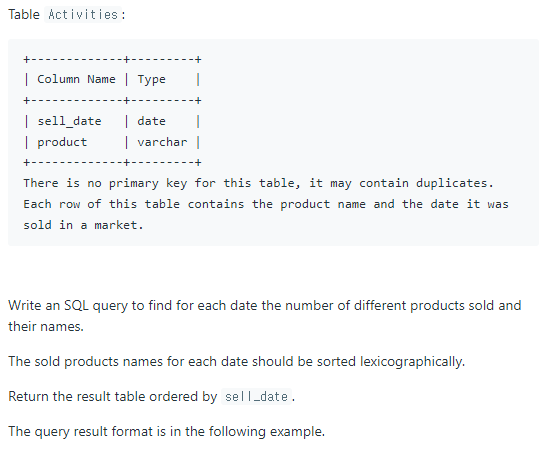This screenshot has height=466, width=550.
Task: Click the 'Write an SQL query' paragraph
Action: (x=265, y=316)
